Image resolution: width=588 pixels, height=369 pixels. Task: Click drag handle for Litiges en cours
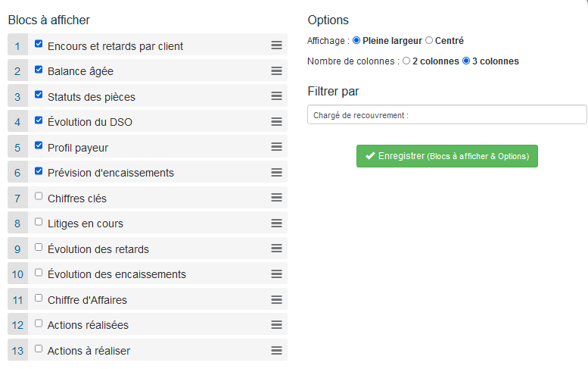(277, 224)
